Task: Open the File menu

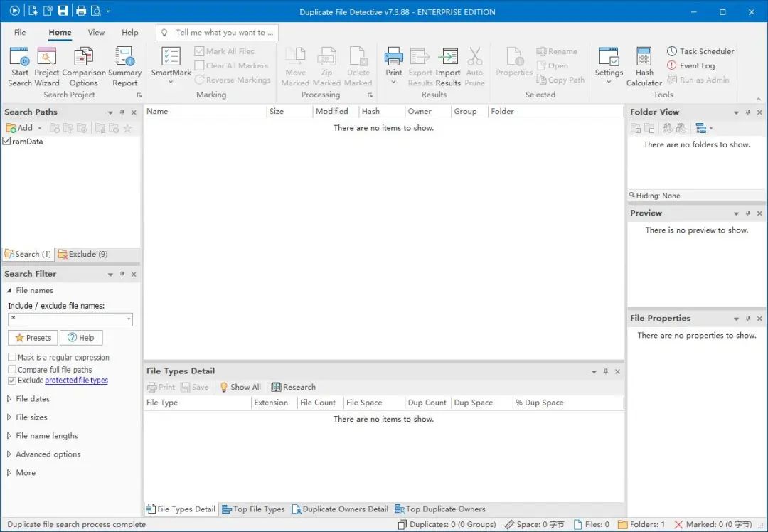Action: 20,32
